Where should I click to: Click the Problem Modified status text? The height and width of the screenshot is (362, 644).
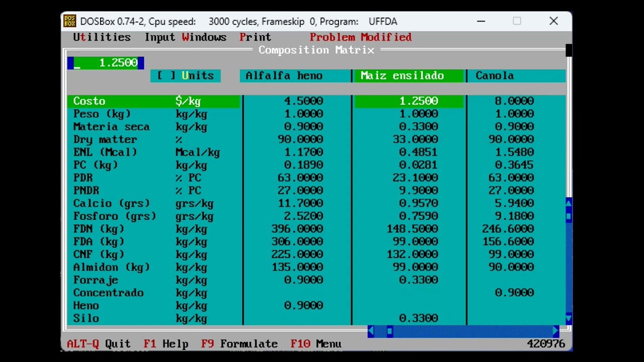coord(361,37)
